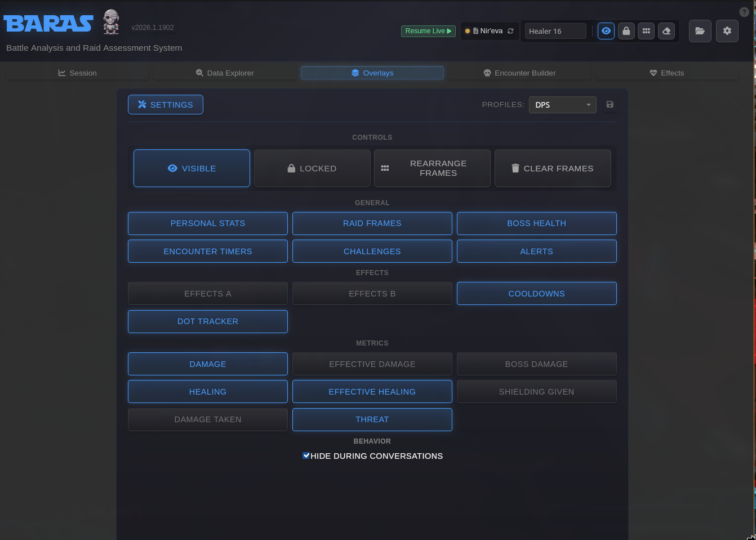Click the Resume Live button

(428, 31)
